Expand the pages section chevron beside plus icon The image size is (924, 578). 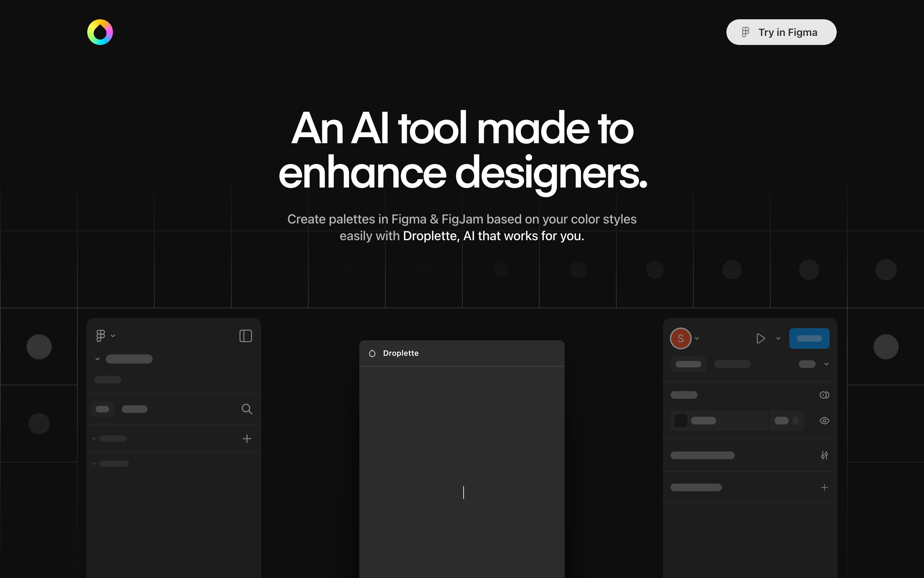pos(94,438)
